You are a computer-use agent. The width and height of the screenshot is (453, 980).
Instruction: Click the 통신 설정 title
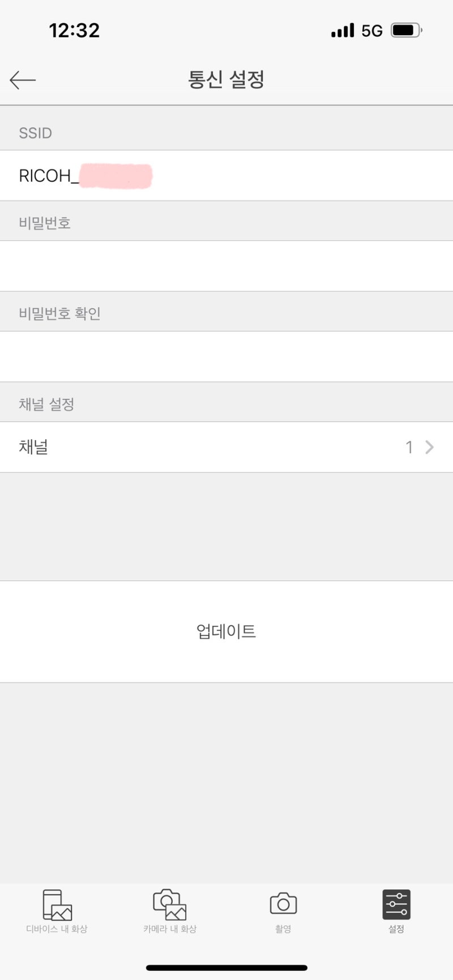[x=226, y=80]
